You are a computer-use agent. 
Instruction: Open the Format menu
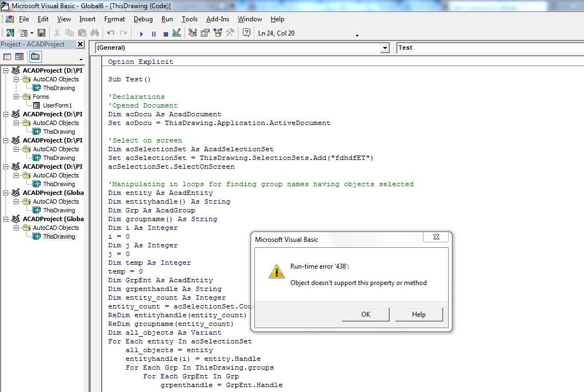pyautogui.click(x=114, y=19)
